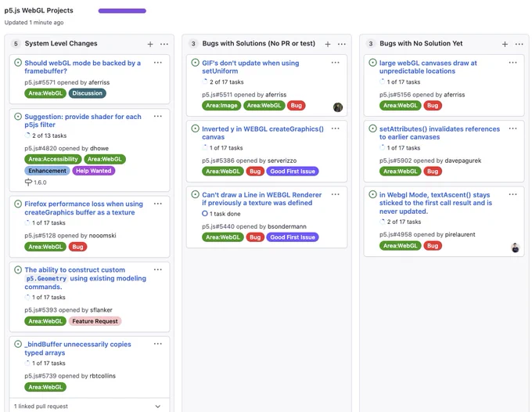Click open-issue icon on GIF's don't update card
This screenshot has height=412, width=532.
[x=195, y=63]
